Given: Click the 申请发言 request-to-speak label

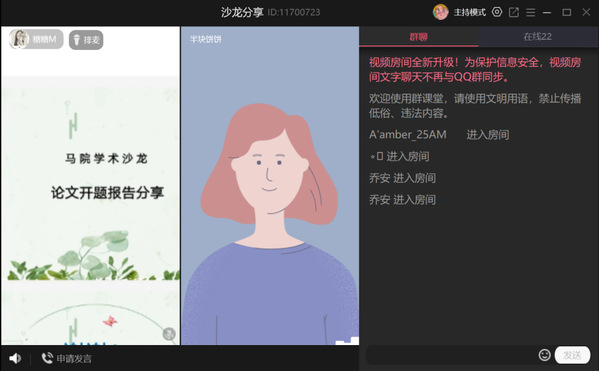Looking at the screenshot, I should [x=74, y=358].
